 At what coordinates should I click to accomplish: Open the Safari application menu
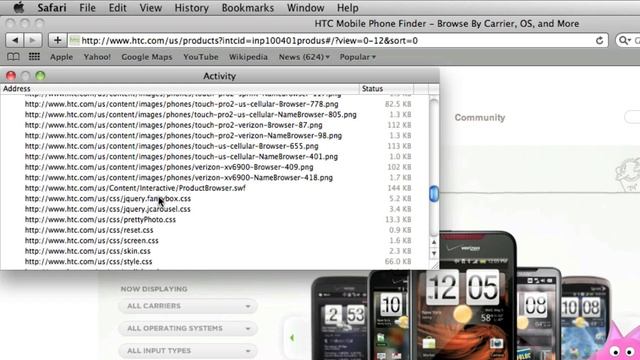point(52,8)
